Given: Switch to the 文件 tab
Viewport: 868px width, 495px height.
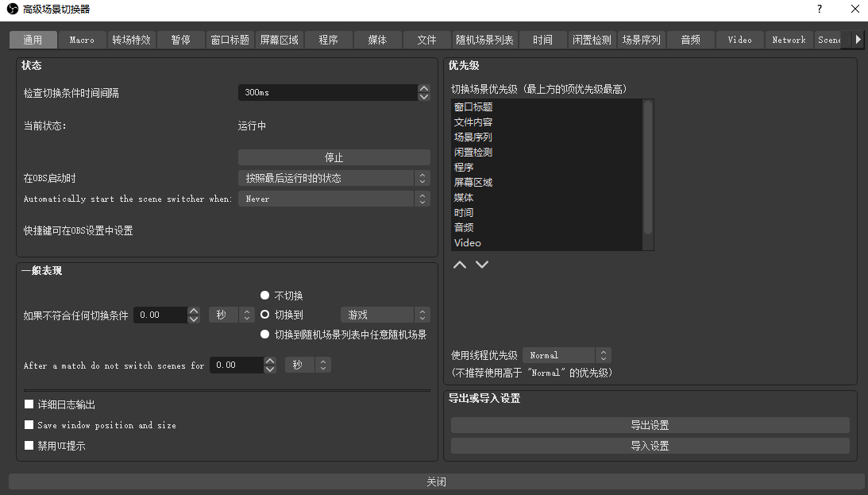Looking at the screenshot, I should pos(426,40).
